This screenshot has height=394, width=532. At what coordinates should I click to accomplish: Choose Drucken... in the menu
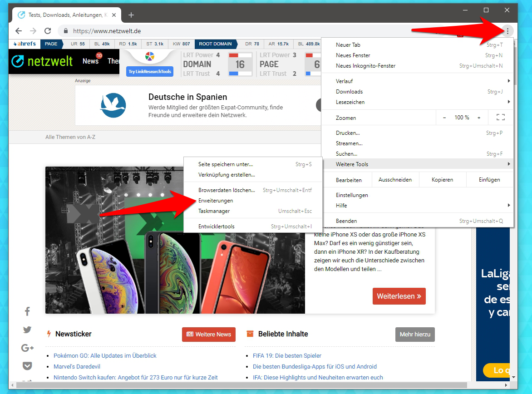(417, 133)
